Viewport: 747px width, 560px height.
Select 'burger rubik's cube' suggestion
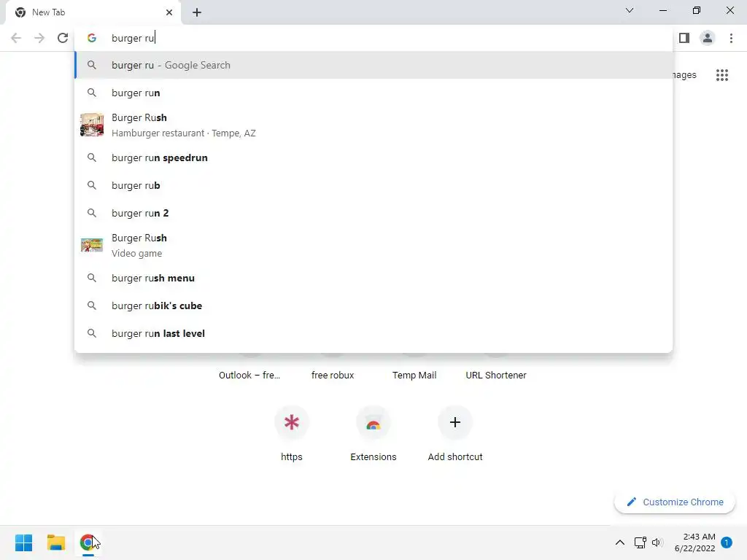coord(374,306)
